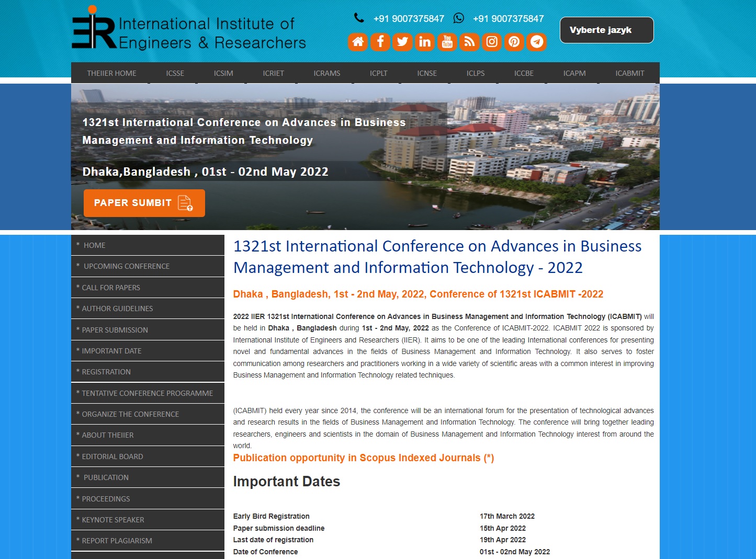The image size is (756, 559).
Task: Open the LinkedIn page icon
Action: pyautogui.click(x=424, y=42)
